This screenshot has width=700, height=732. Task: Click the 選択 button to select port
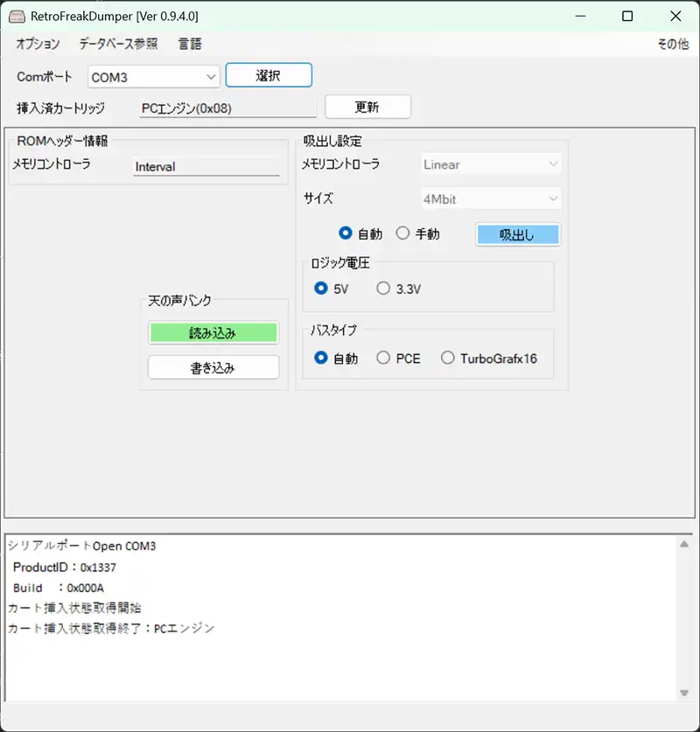pos(269,76)
